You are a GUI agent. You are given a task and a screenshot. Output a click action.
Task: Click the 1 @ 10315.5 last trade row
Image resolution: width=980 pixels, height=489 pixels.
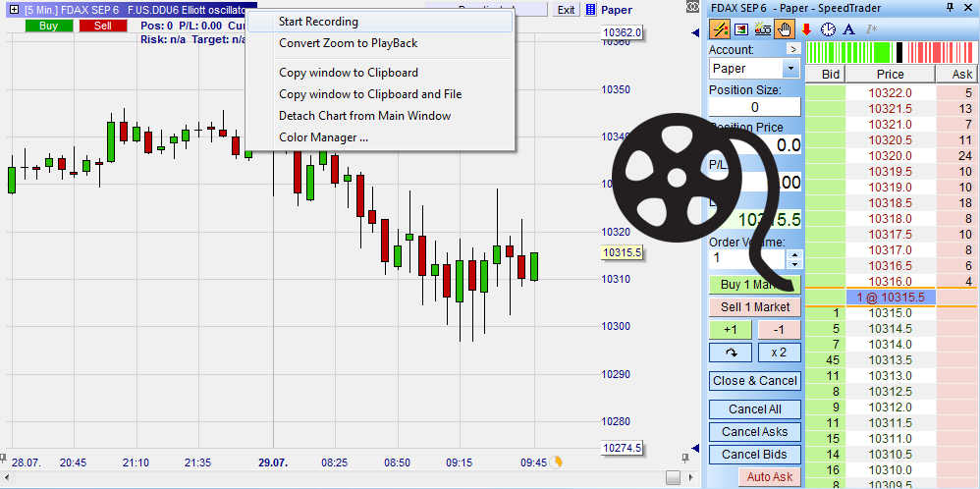891,298
